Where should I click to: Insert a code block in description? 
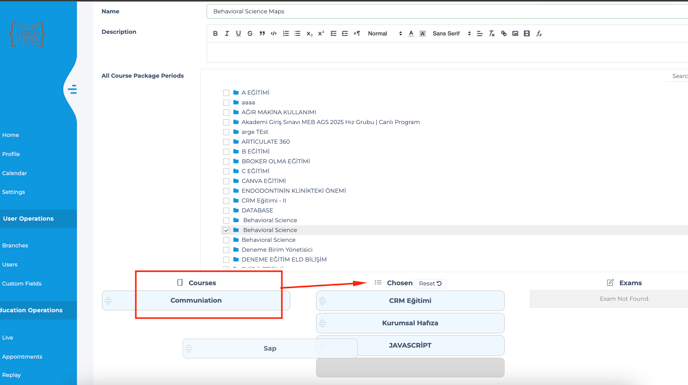(x=274, y=33)
